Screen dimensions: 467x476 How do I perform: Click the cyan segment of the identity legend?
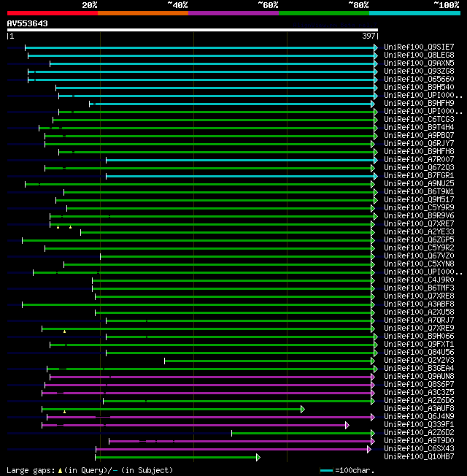(414, 13)
